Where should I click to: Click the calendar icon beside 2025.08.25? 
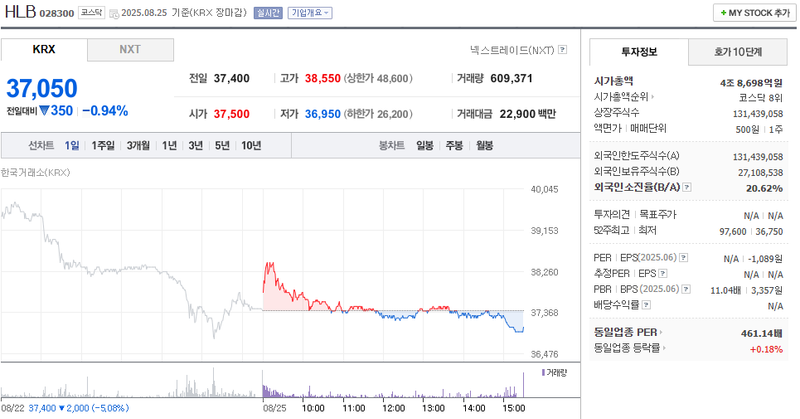114,13
